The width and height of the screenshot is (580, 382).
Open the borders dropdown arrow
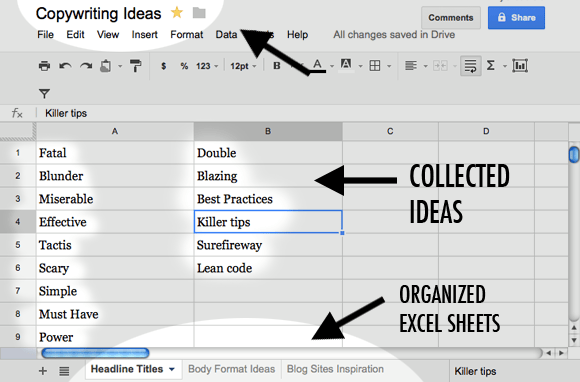[389, 67]
